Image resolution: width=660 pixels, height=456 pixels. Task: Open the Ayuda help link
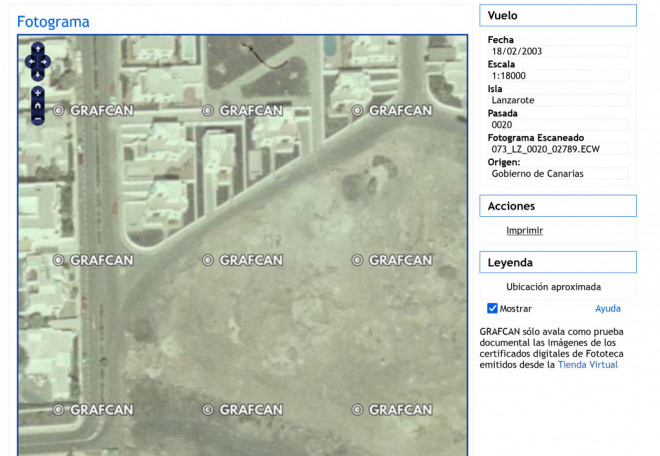tap(608, 309)
